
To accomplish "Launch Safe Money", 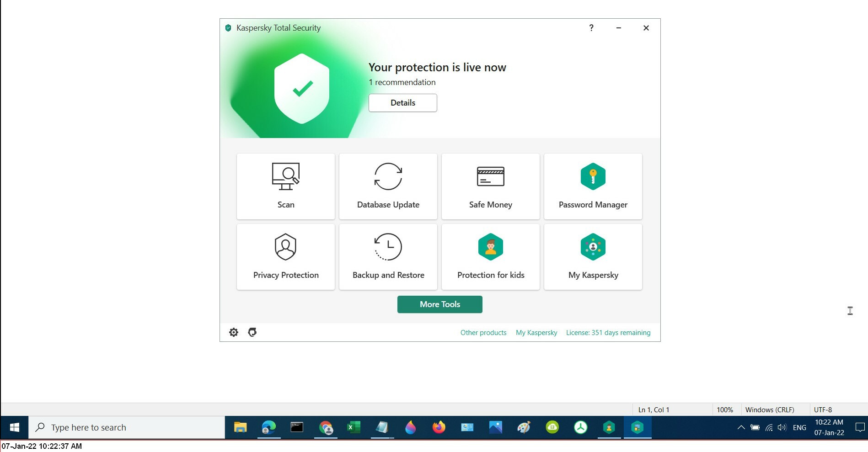I will (x=491, y=186).
